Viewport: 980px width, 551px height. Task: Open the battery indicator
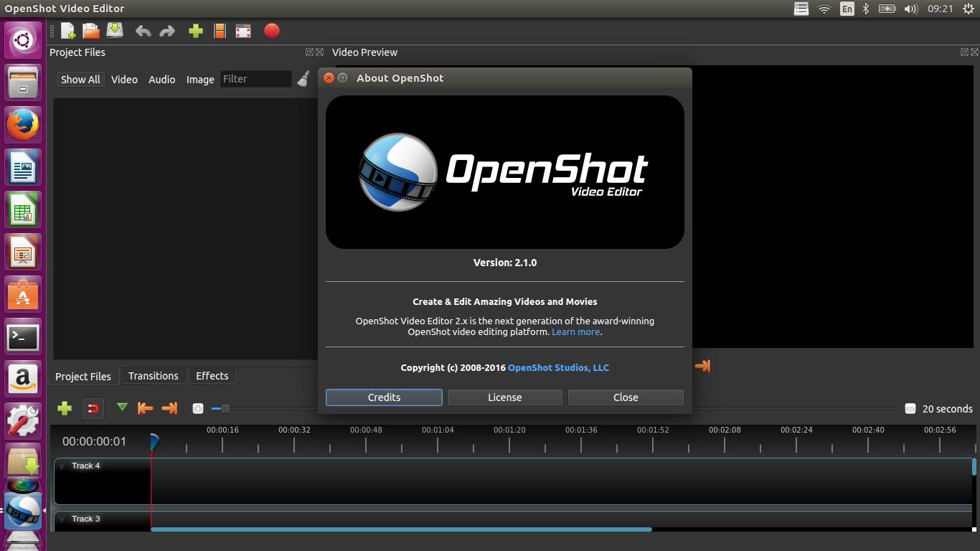tap(887, 9)
